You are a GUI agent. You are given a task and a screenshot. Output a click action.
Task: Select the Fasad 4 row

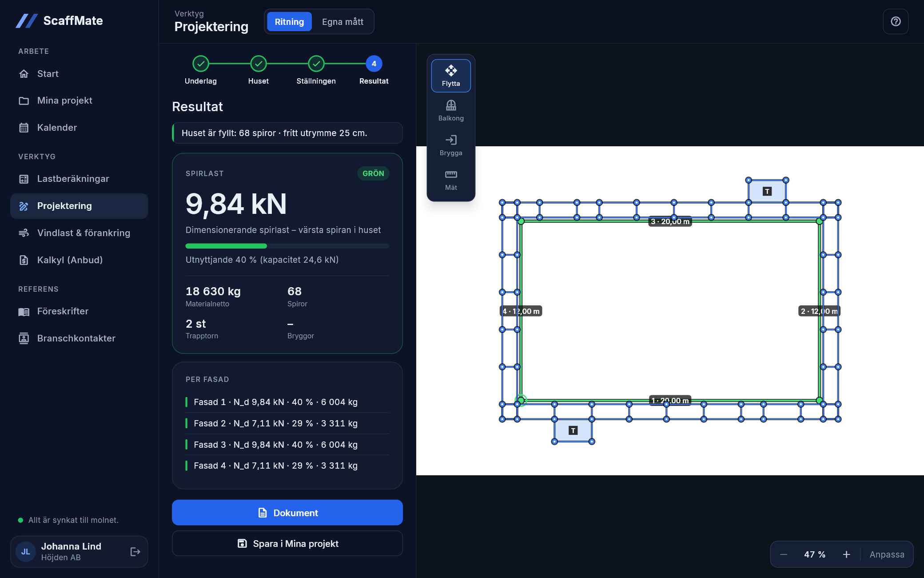(287, 466)
